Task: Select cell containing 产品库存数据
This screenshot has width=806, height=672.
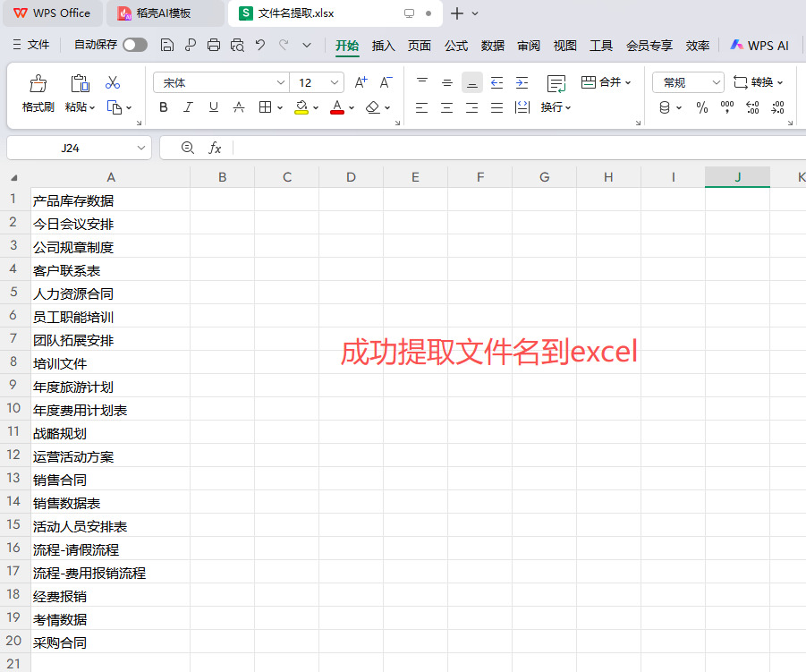Action: (x=111, y=200)
